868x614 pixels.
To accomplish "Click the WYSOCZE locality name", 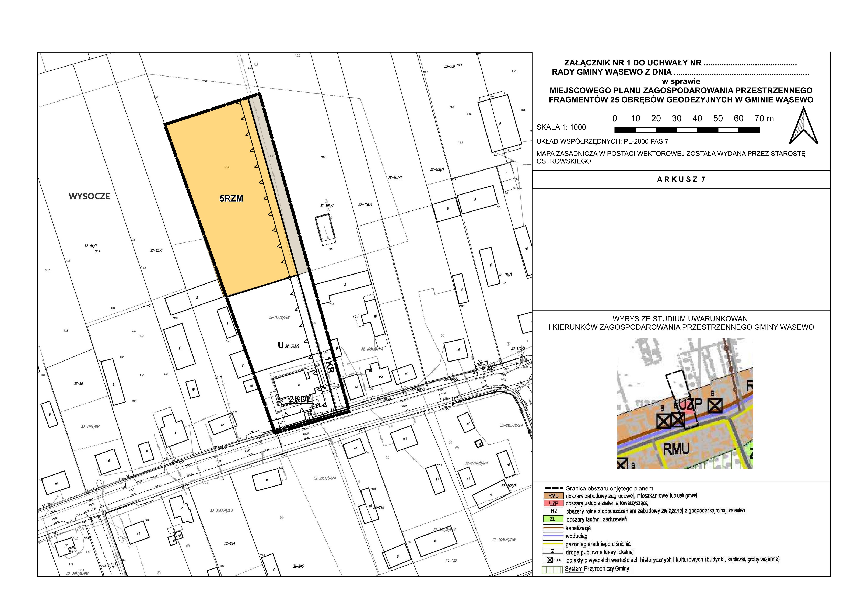I will [89, 196].
